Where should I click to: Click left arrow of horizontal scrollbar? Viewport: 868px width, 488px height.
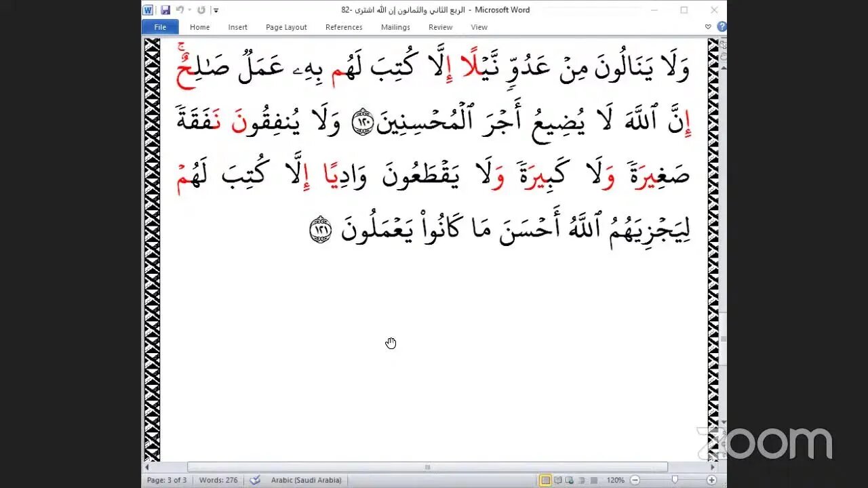[x=147, y=467]
